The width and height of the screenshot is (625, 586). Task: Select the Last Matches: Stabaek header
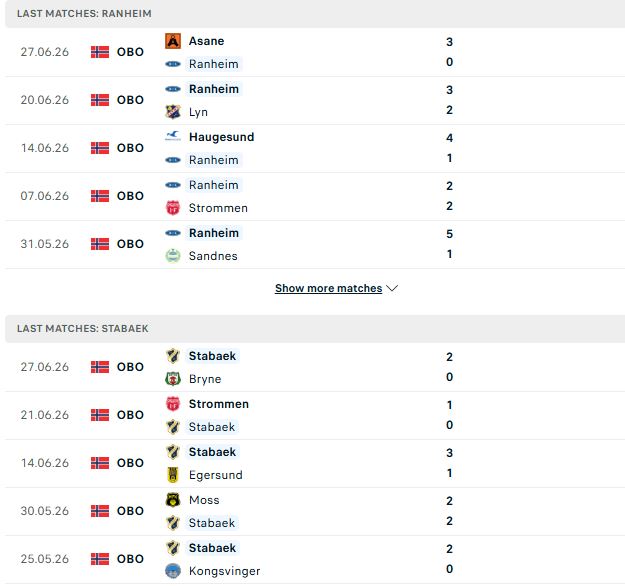pos(83,328)
